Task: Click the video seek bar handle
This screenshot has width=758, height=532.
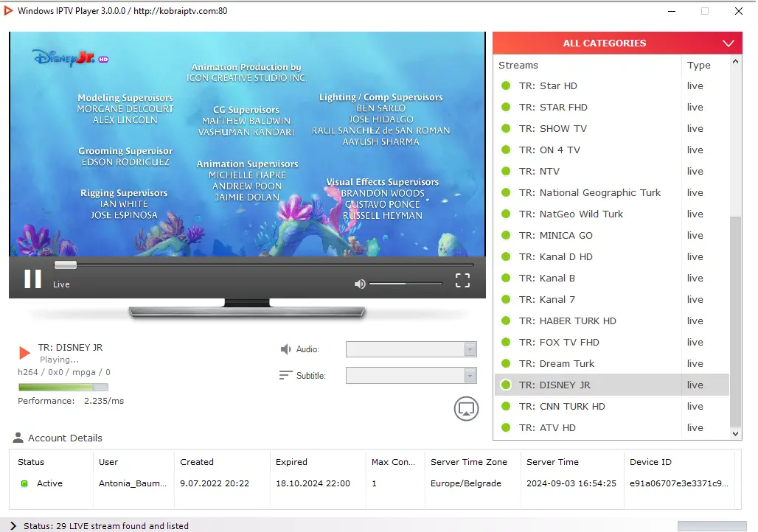Action: pyautogui.click(x=66, y=265)
